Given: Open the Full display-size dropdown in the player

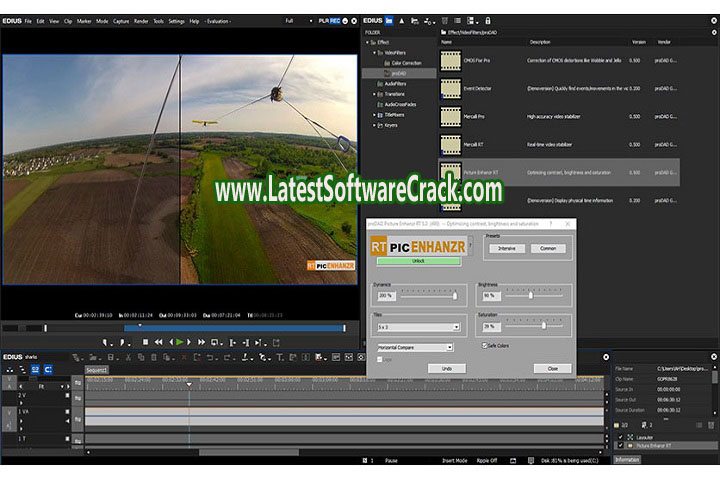Looking at the screenshot, I should (298, 21).
